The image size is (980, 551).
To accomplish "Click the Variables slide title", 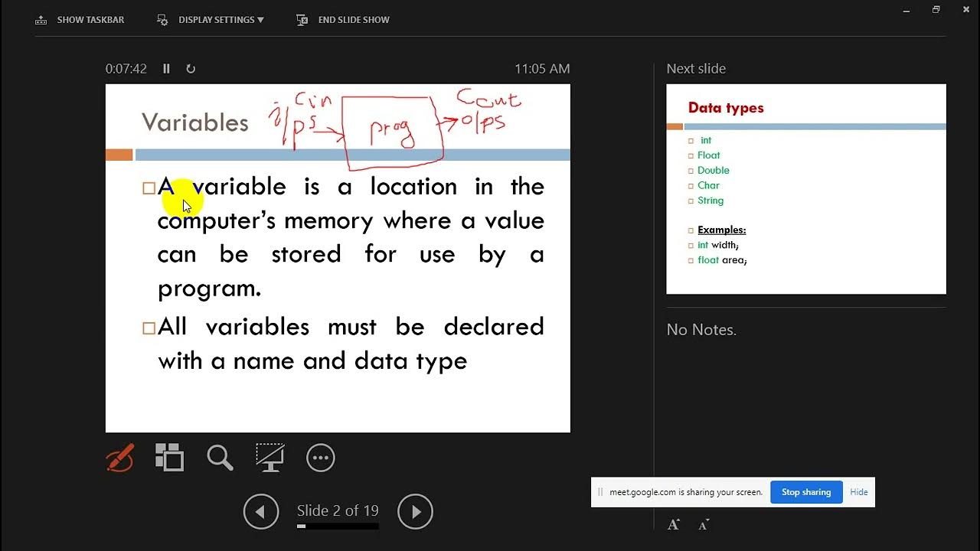I will click(195, 122).
